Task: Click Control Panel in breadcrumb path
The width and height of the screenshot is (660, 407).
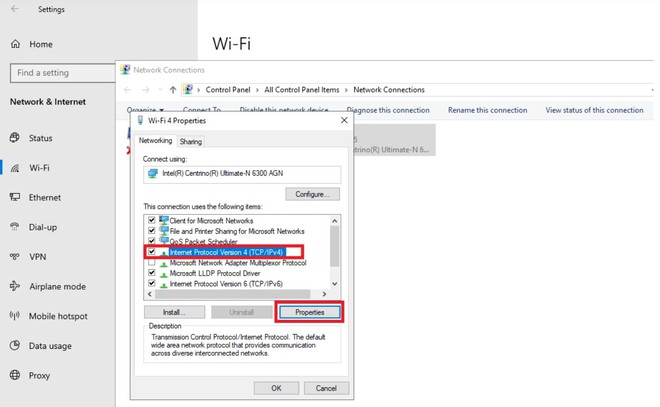Action: pyautogui.click(x=228, y=90)
